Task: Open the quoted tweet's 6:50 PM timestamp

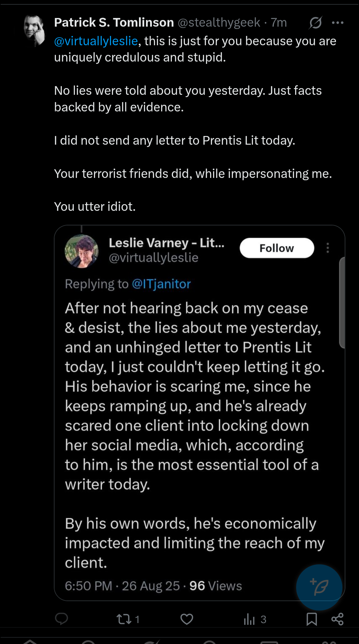Action: point(88,586)
